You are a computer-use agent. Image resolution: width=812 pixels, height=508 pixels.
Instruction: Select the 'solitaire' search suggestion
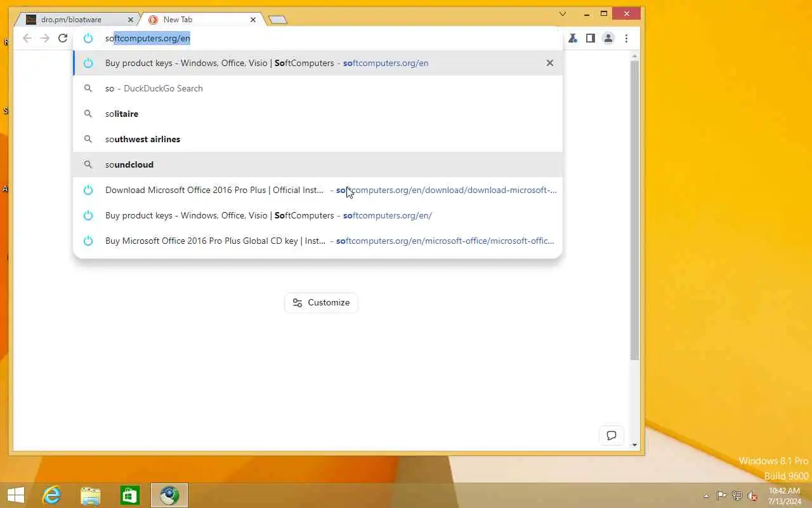coord(318,114)
